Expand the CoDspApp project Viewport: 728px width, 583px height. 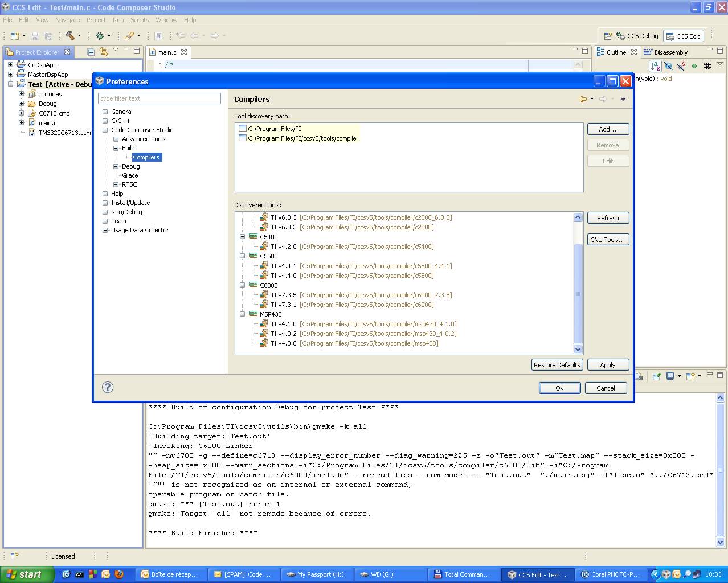[x=10, y=65]
